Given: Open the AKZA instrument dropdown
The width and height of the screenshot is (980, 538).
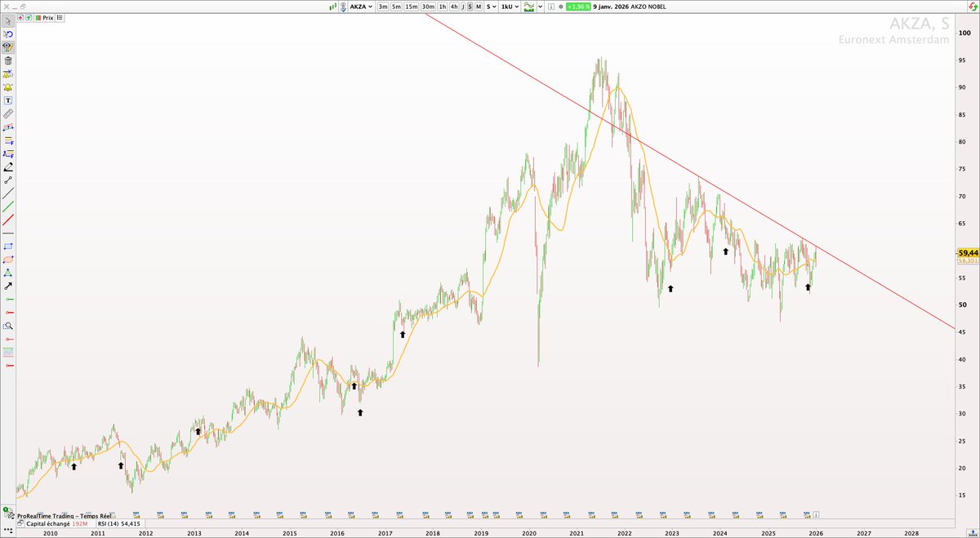Looking at the screenshot, I should pyautogui.click(x=359, y=7).
